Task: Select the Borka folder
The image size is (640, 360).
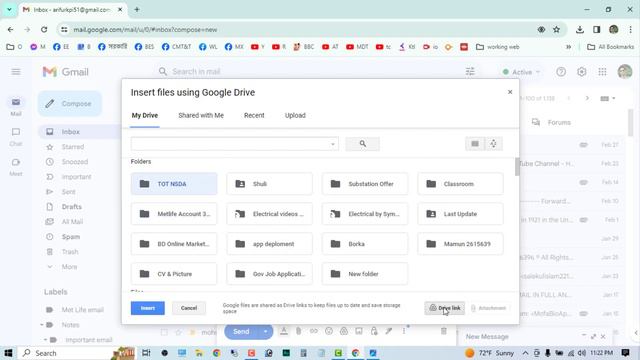Action: point(365,244)
